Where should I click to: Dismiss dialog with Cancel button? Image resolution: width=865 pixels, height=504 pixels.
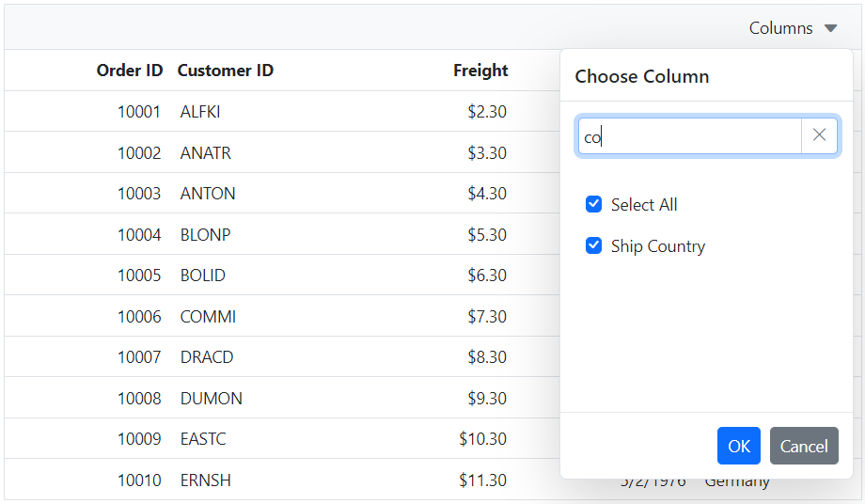[x=804, y=446]
